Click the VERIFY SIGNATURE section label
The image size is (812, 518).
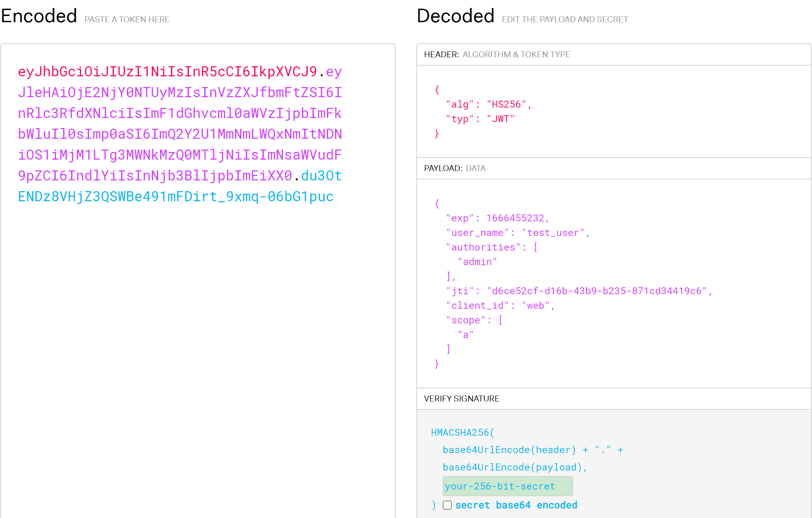(x=461, y=399)
